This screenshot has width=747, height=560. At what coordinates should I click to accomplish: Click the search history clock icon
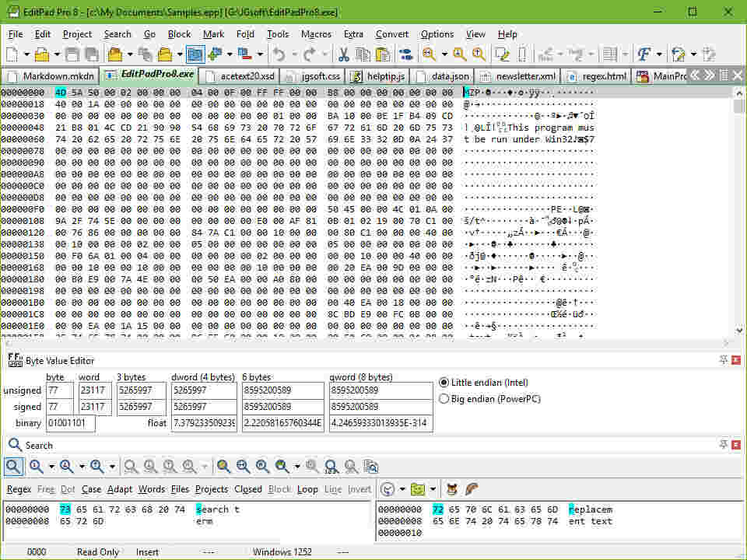tap(387, 489)
